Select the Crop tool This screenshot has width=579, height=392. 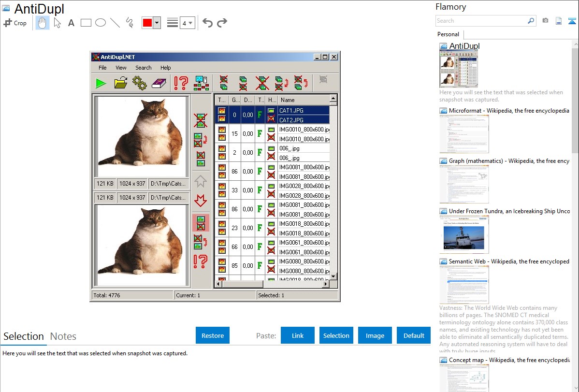[x=15, y=23]
